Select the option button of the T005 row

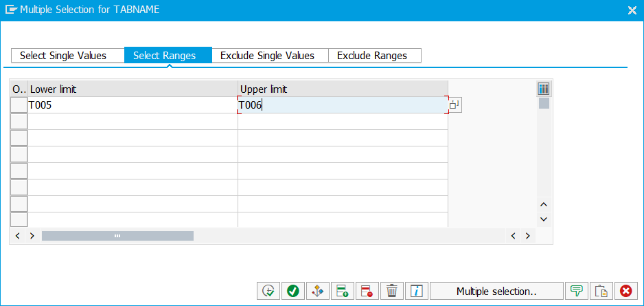click(x=19, y=105)
